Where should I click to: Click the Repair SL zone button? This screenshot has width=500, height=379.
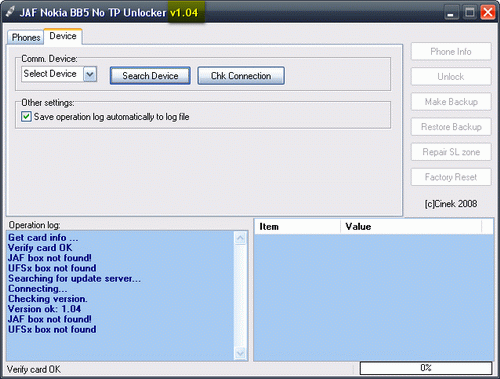[x=451, y=152]
